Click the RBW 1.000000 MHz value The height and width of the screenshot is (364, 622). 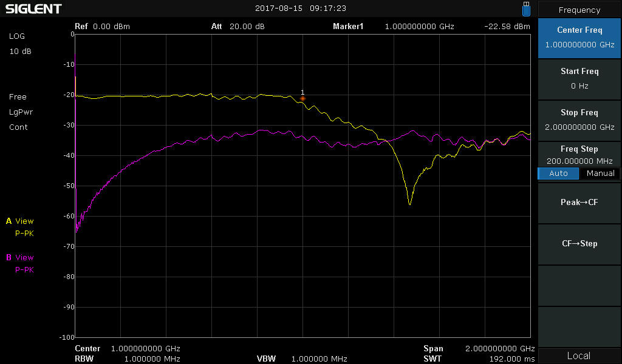(128, 359)
